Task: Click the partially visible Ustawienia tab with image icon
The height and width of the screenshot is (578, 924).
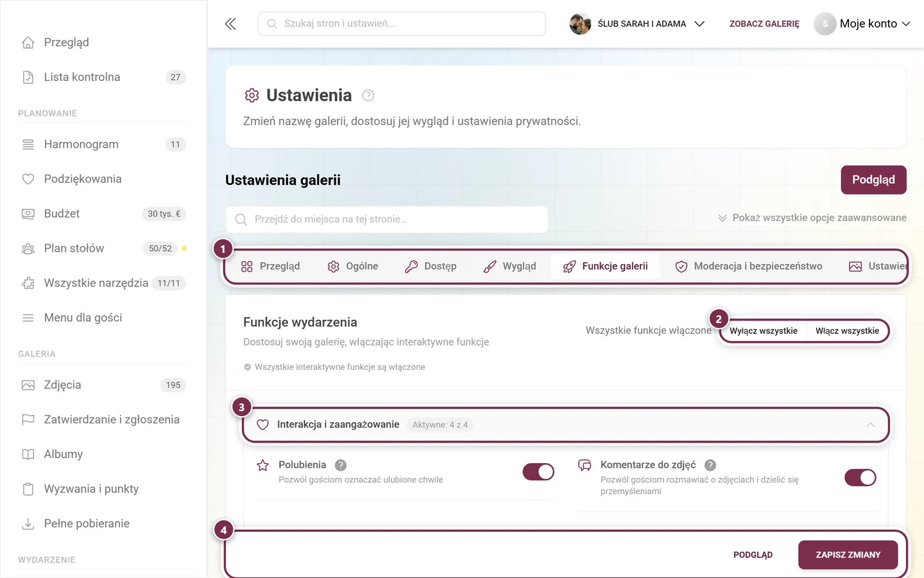Action: click(877, 267)
